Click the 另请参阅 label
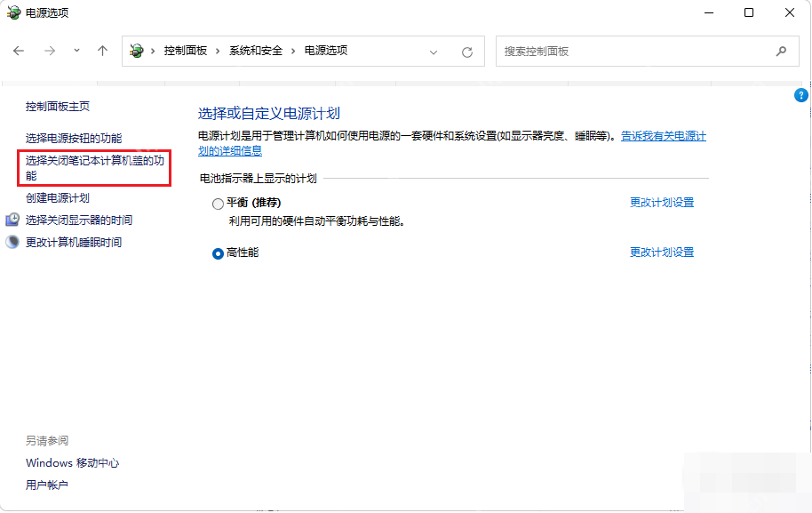 tap(47, 440)
